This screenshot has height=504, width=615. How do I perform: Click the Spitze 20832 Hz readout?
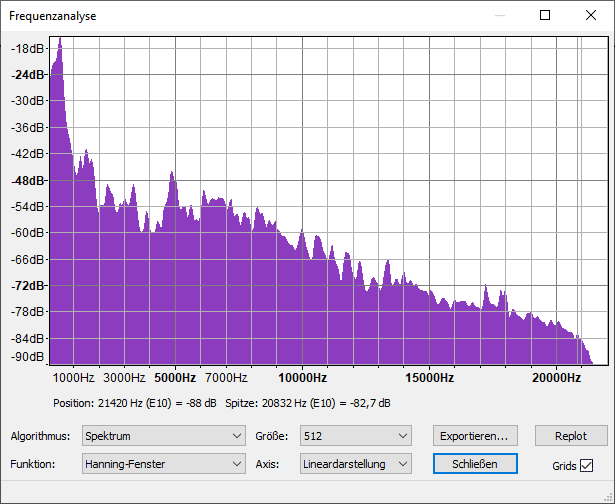[x=308, y=403]
